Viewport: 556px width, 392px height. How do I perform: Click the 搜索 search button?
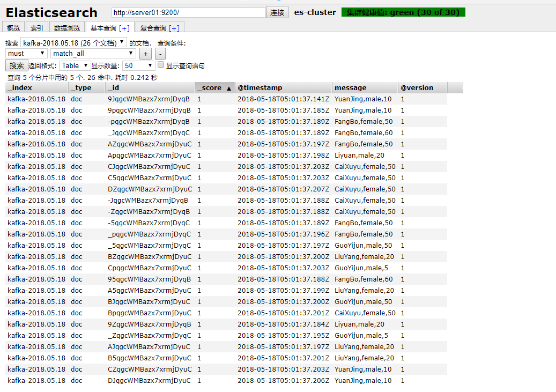pyautogui.click(x=17, y=65)
